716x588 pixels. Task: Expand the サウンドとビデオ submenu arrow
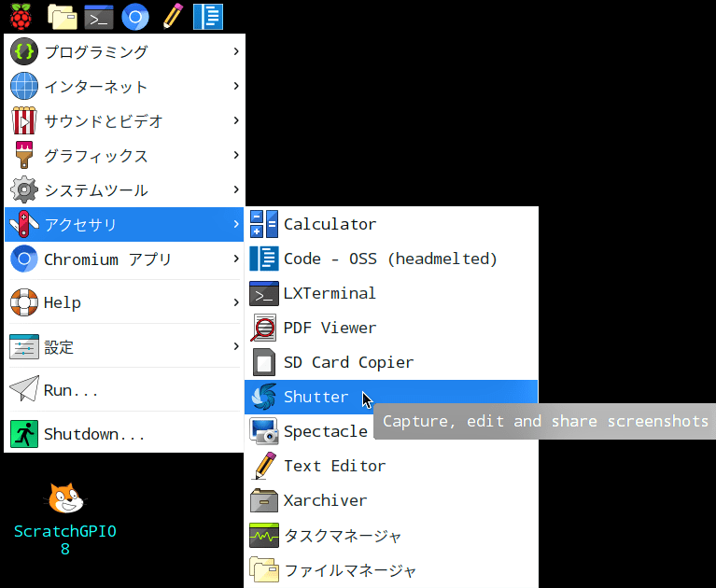coord(235,120)
